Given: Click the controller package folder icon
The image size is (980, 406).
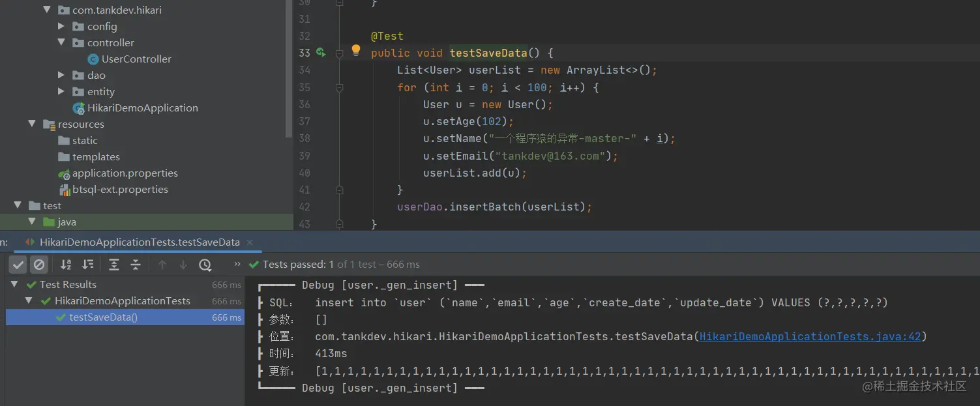Looking at the screenshot, I should click(x=78, y=42).
